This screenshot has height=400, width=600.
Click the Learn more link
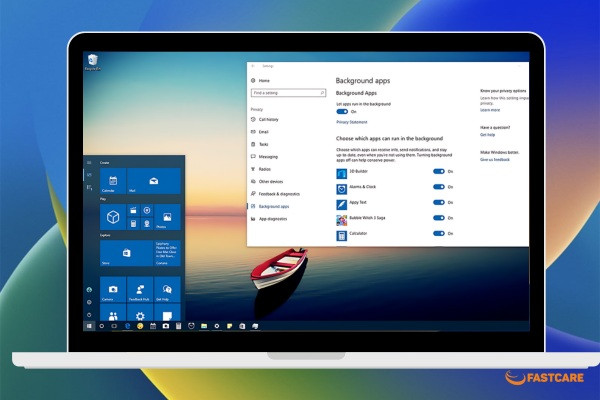(490, 110)
